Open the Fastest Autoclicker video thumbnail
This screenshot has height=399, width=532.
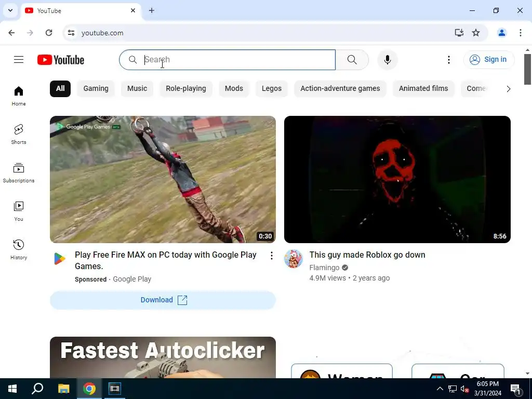[x=163, y=357]
